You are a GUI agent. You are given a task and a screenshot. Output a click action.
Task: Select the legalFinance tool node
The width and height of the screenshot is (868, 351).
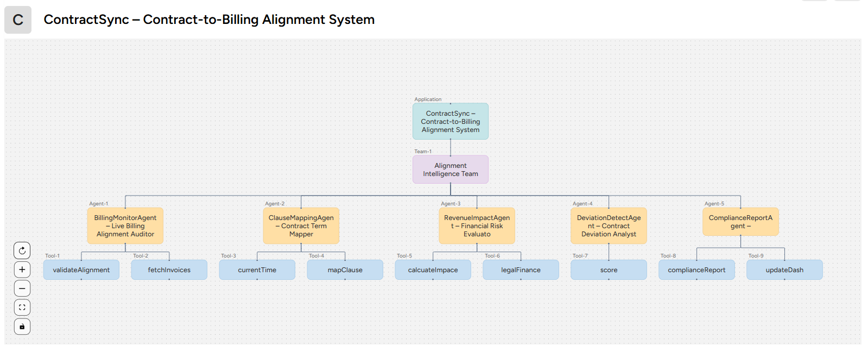pos(521,270)
